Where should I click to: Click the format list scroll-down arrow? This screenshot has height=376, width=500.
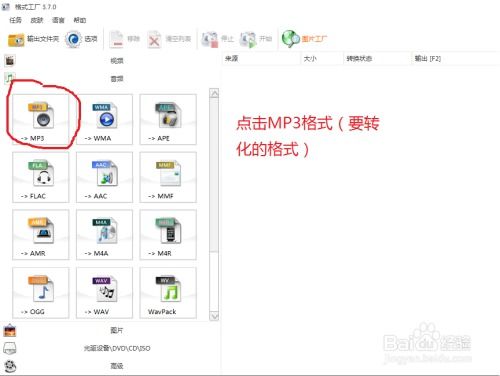tap(214, 316)
